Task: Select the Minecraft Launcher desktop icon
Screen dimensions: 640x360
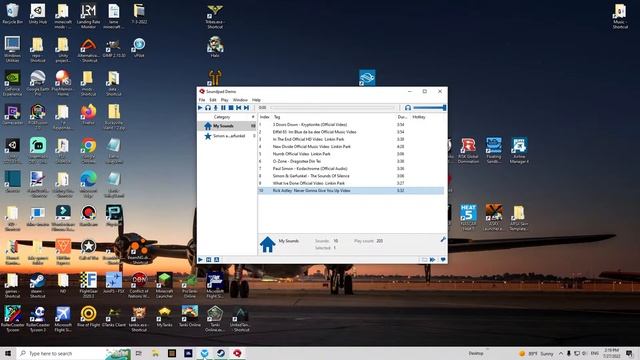Action: (x=164, y=285)
